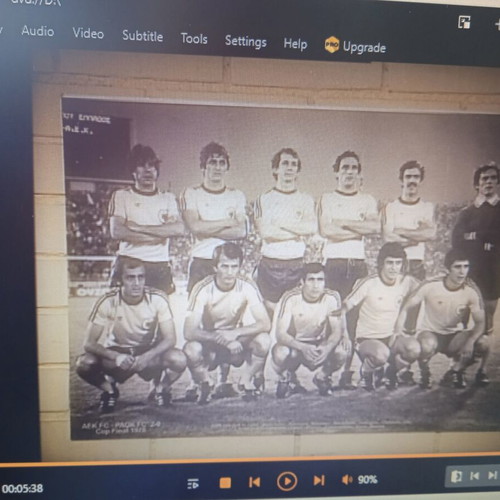Open the Video menu
This screenshot has width=500, height=500.
[x=88, y=33]
